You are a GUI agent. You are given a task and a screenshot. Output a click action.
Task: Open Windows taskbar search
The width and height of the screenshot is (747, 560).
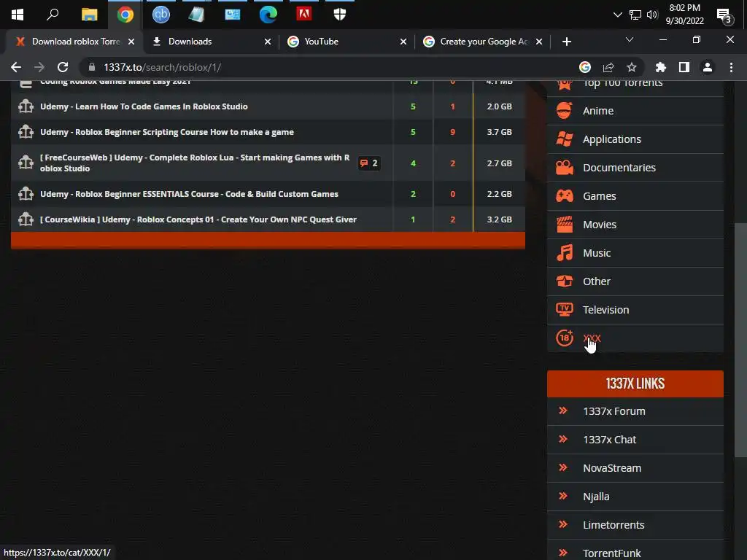[x=53, y=15]
